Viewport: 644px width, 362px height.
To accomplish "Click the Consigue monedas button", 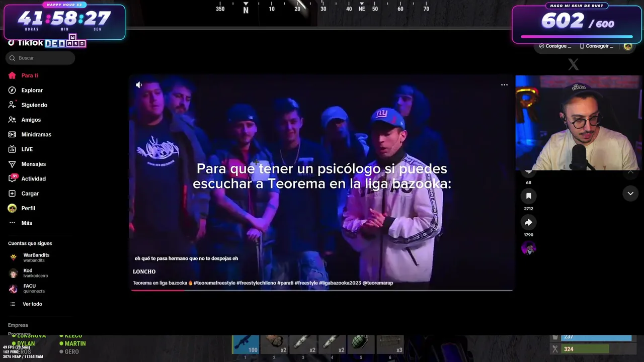I will 555,46.
